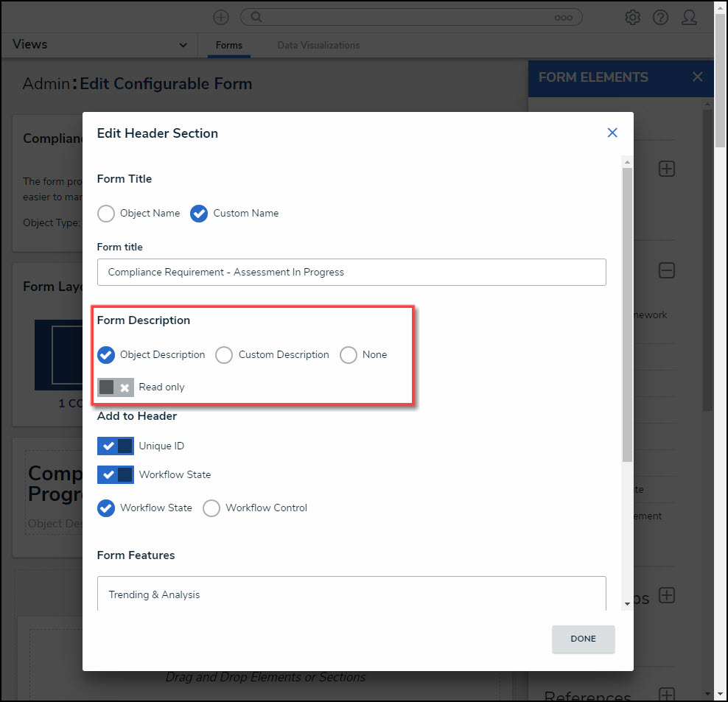Select the Object Name radio button
Viewport: 728px width, 702px height.
point(107,214)
